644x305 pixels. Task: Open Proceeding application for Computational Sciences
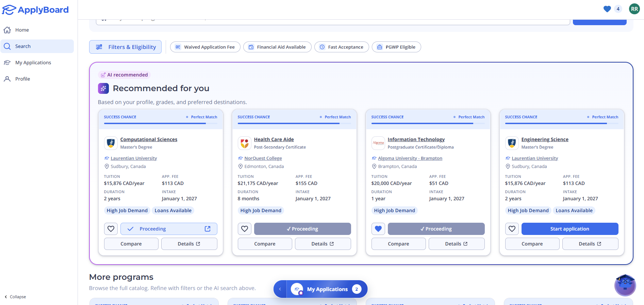click(169, 229)
